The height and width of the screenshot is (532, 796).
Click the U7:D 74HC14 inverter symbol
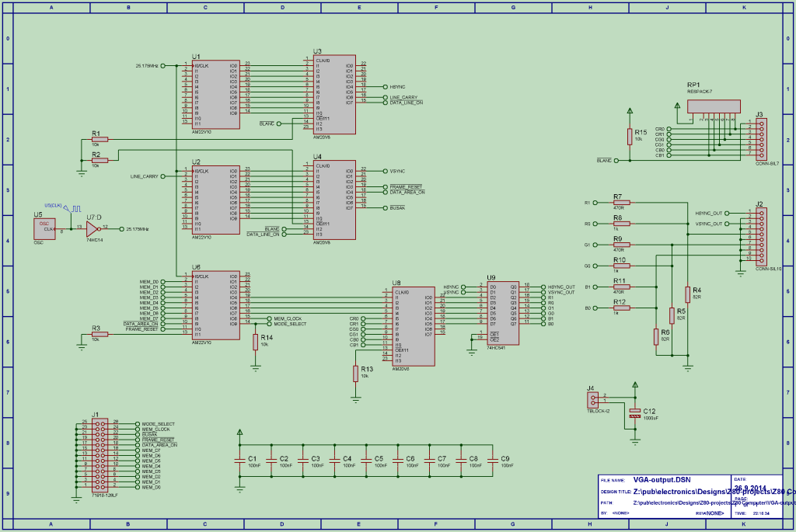click(x=93, y=229)
